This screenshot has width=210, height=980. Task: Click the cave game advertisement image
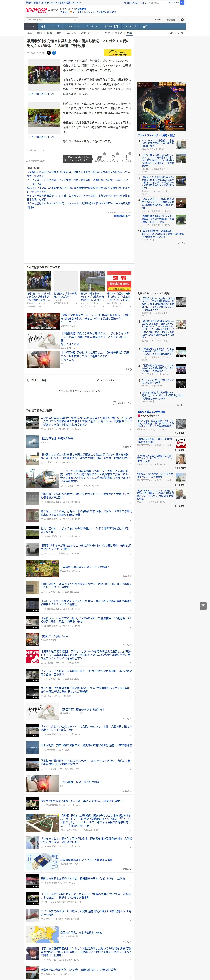(162, 106)
